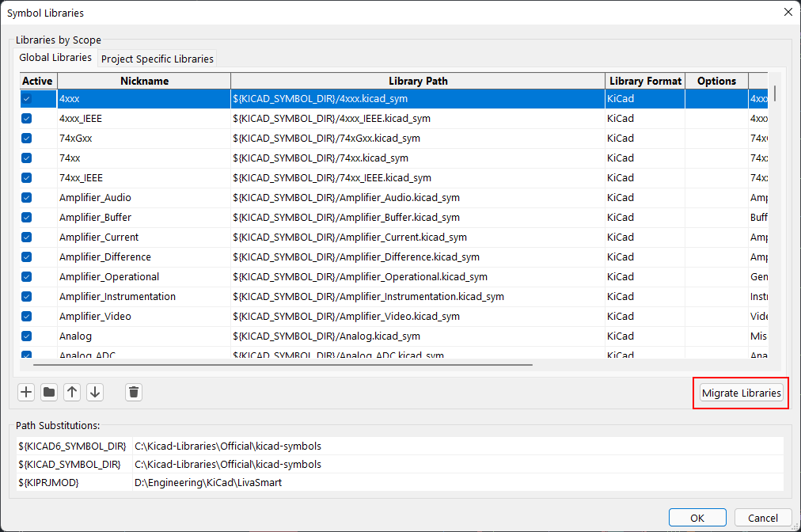Viewport: 801px width, 532px height.
Task: Move selected library up with arrow icon
Action: pos(72,393)
